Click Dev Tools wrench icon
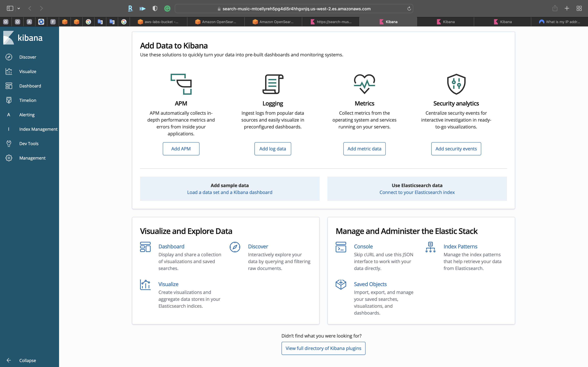This screenshot has width=588, height=367. [x=9, y=144]
